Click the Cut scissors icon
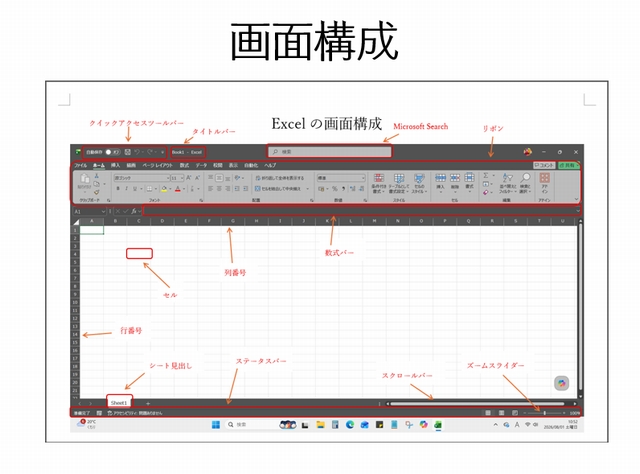This screenshot has width=640, height=474. [97, 176]
